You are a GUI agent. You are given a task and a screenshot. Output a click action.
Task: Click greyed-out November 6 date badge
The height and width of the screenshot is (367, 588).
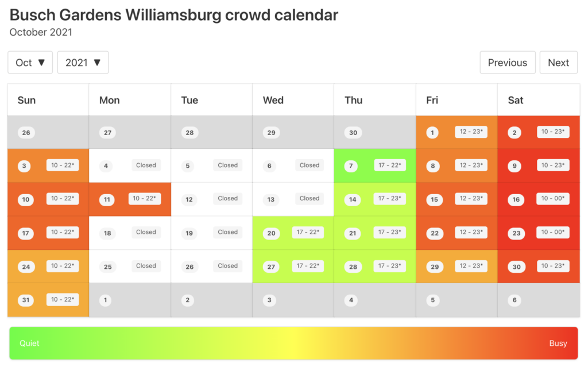(x=514, y=300)
